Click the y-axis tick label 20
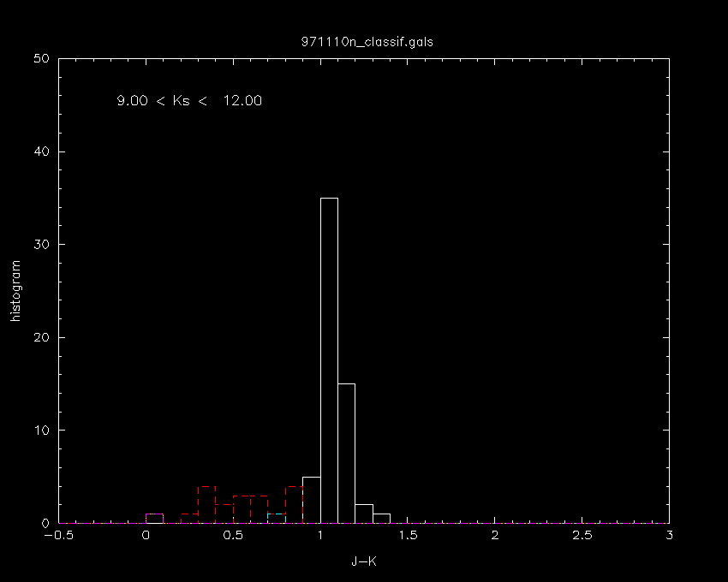Screen dimensions: 728x582 coord(42,337)
